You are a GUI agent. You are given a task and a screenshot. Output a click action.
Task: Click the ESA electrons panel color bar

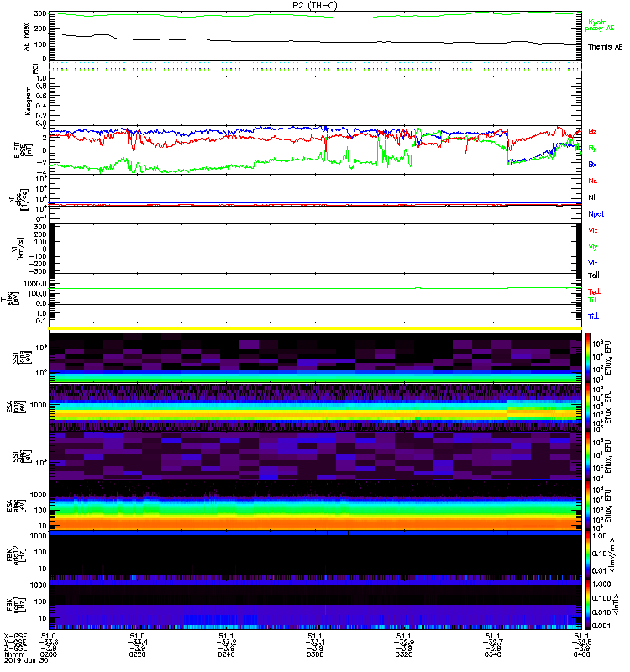coord(588,506)
